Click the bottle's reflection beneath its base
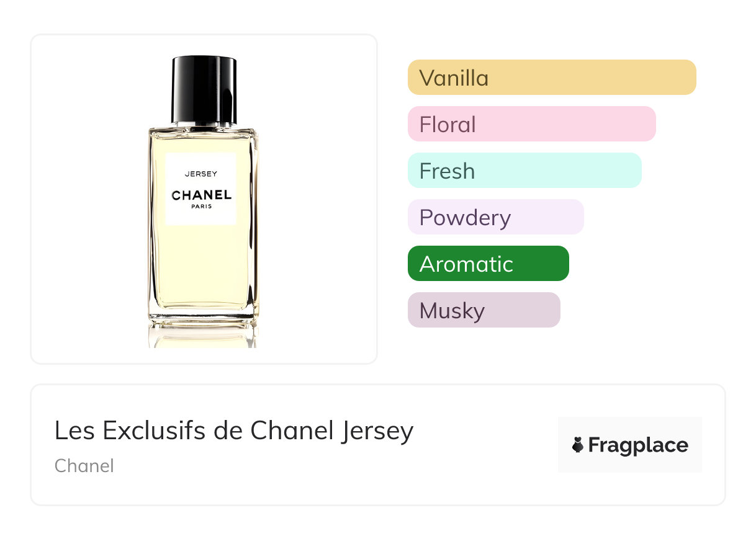The height and width of the screenshot is (536, 756). point(202,336)
